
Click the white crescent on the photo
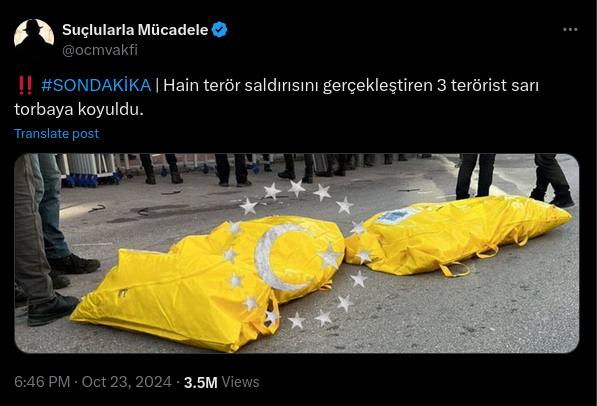click(280, 257)
